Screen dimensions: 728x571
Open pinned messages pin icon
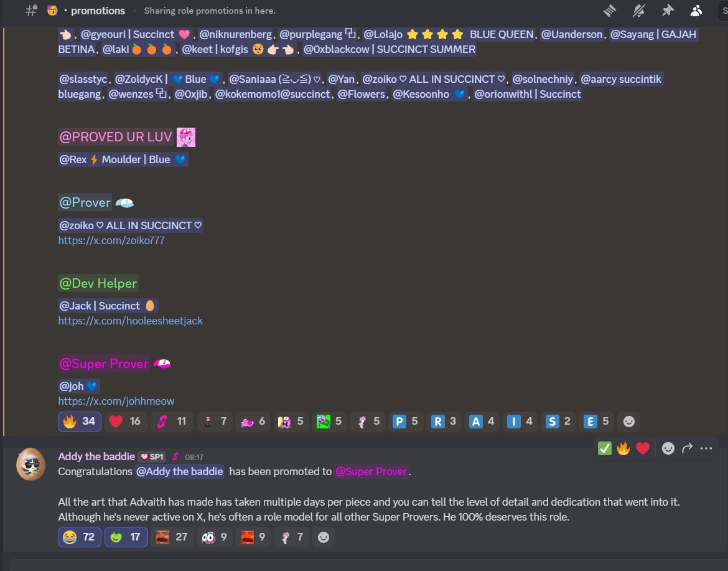pyautogui.click(x=668, y=11)
